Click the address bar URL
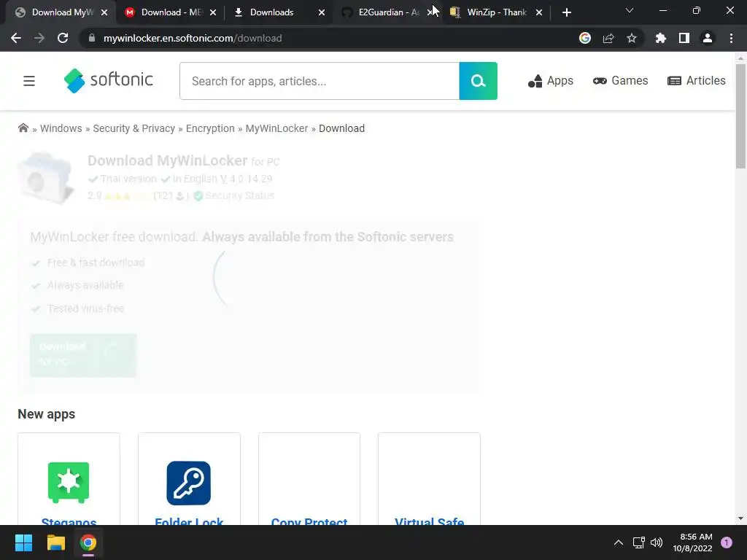 point(193,38)
